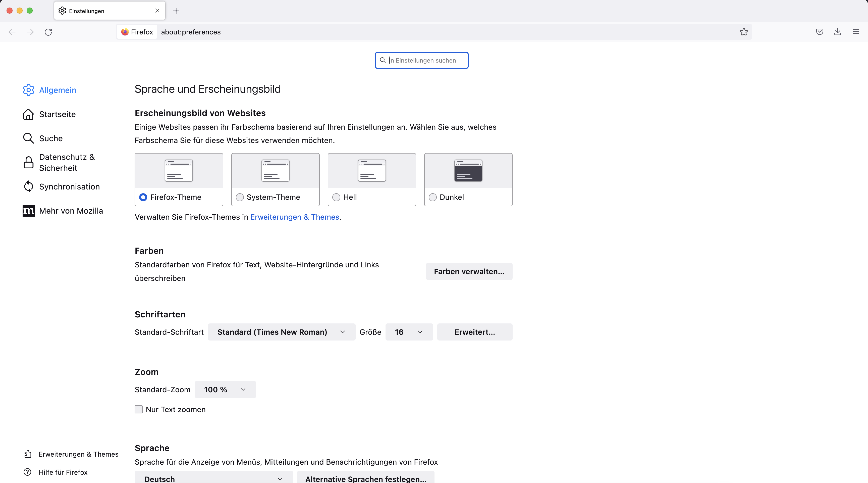Follow the Erweiterungen & Themes inline link
868x483 pixels.
tap(295, 217)
